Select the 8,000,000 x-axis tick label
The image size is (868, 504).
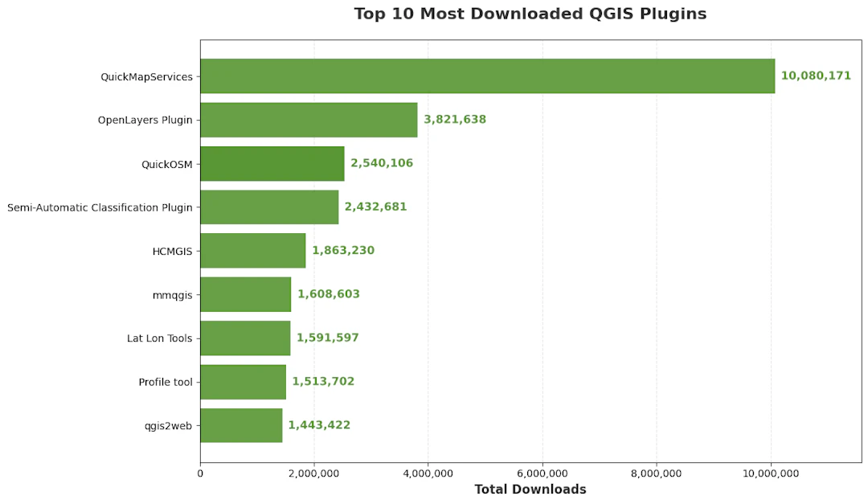[x=657, y=473]
